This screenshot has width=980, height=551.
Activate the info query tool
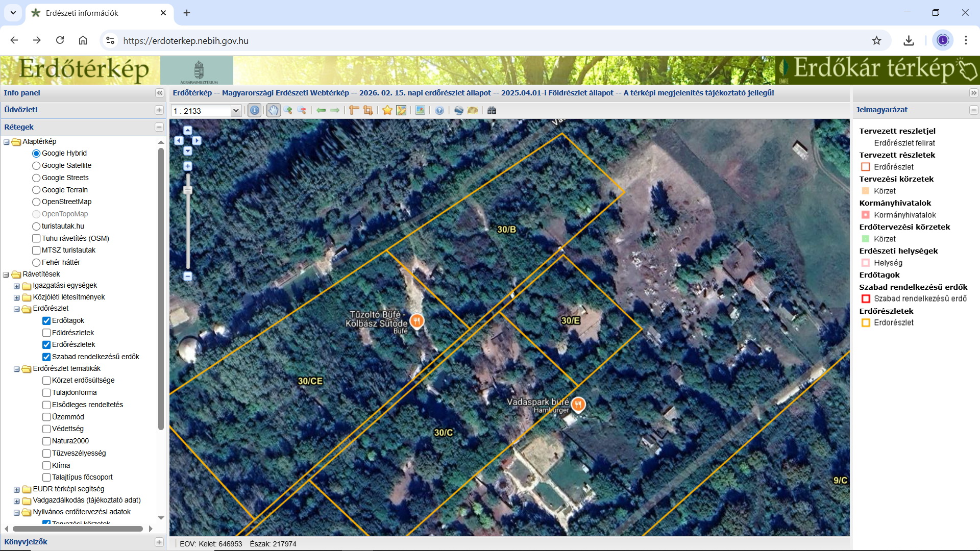[254, 110]
